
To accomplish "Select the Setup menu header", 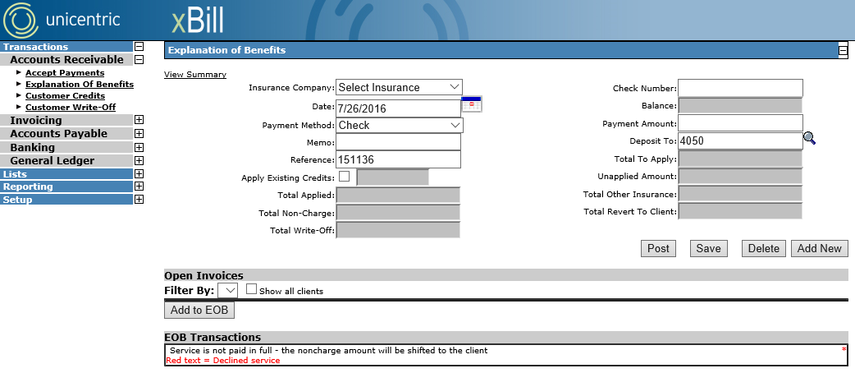I will 67,200.
